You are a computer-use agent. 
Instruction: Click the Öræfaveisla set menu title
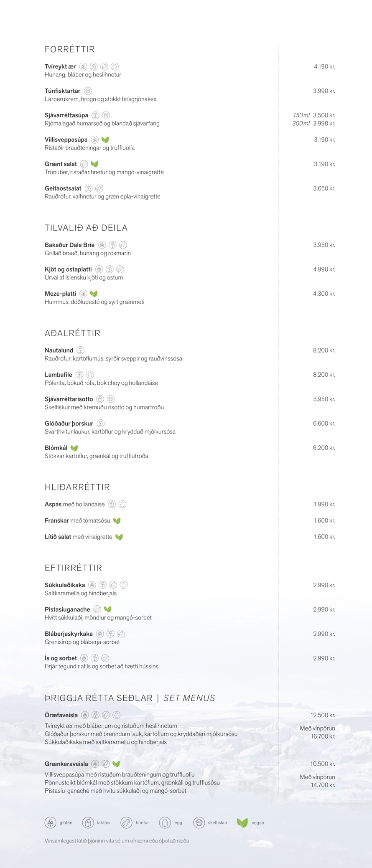pyautogui.click(x=61, y=715)
